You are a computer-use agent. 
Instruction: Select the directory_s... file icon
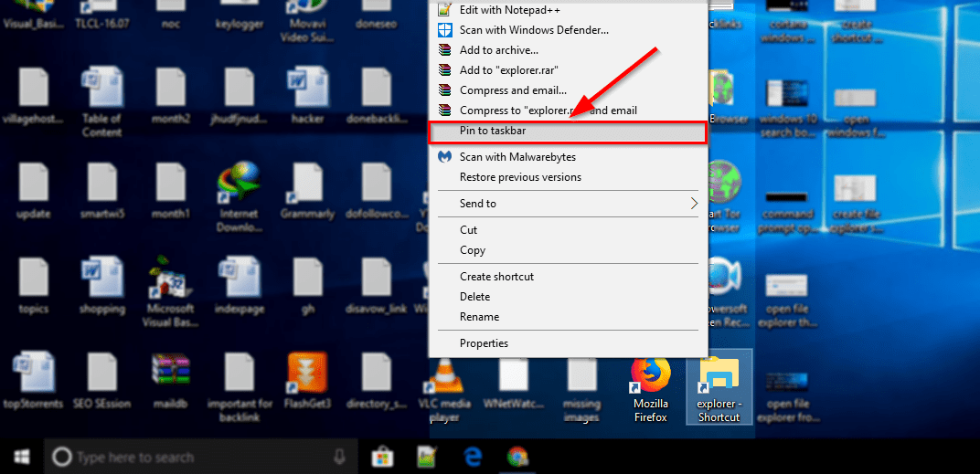377,381
